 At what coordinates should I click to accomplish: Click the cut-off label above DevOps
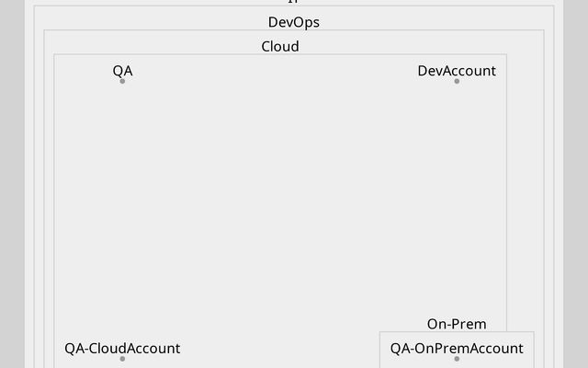[294, 2]
